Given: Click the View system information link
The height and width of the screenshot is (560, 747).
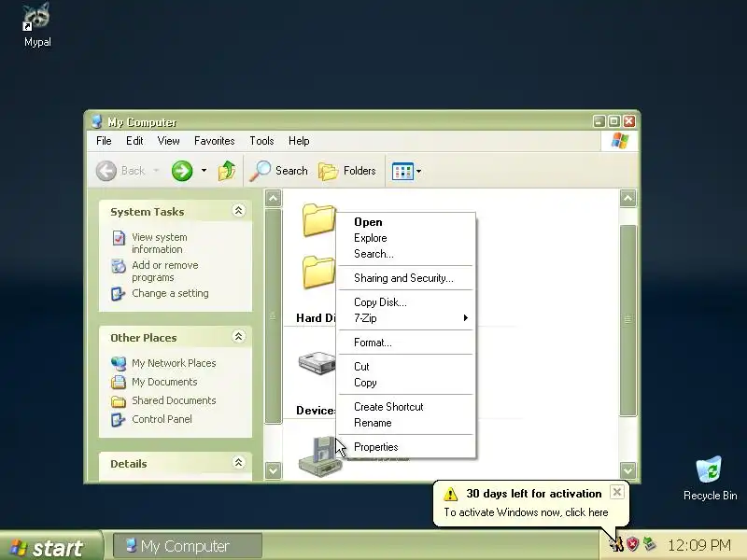Looking at the screenshot, I should point(159,243).
